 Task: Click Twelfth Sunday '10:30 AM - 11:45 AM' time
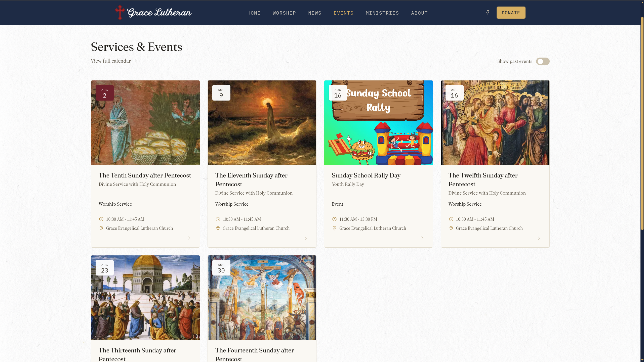(475, 219)
